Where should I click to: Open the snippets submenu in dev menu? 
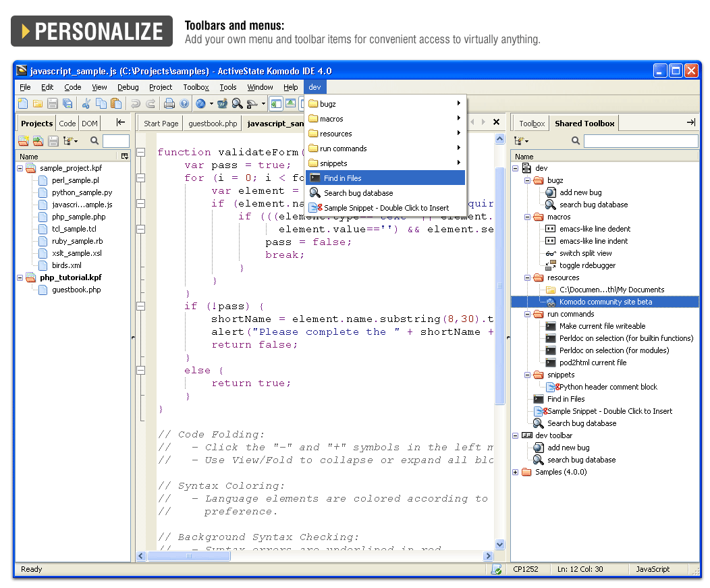pos(385,163)
